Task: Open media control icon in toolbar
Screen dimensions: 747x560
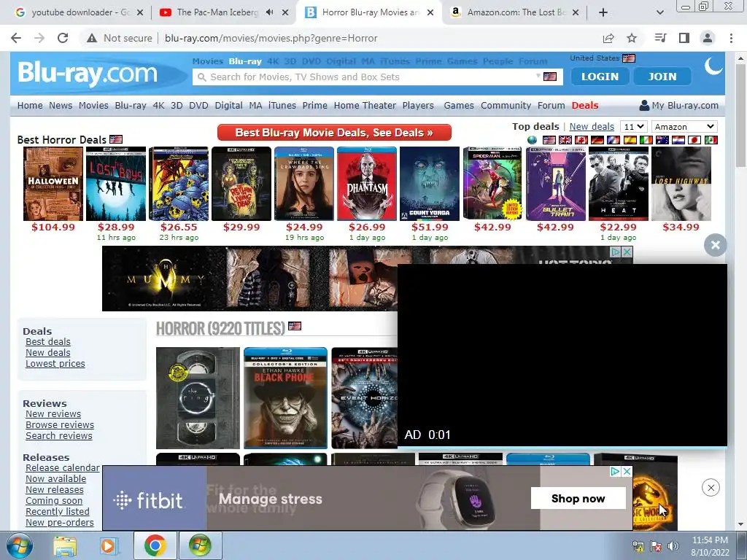Action: (661, 38)
